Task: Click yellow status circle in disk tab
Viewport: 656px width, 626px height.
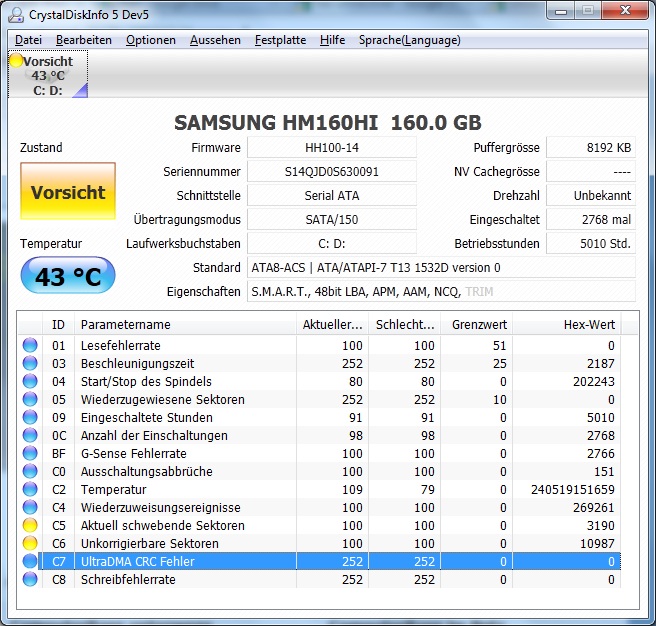Action: tap(16, 61)
